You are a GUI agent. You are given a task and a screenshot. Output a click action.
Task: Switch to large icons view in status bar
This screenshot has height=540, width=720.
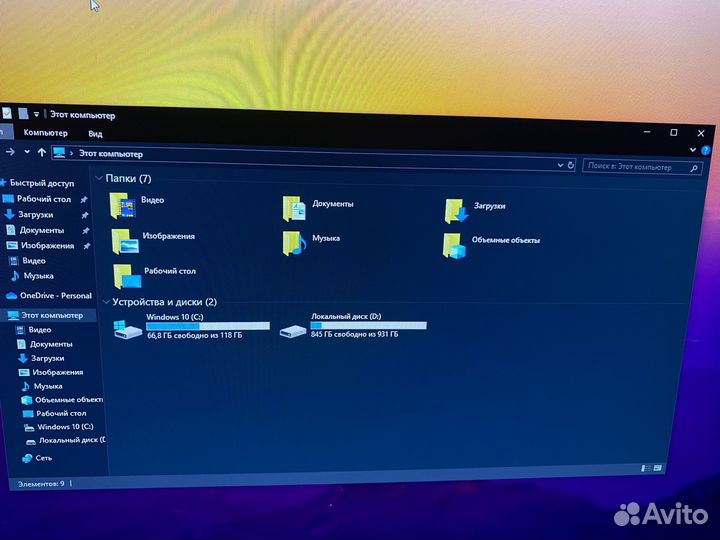click(x=658, y=467)
